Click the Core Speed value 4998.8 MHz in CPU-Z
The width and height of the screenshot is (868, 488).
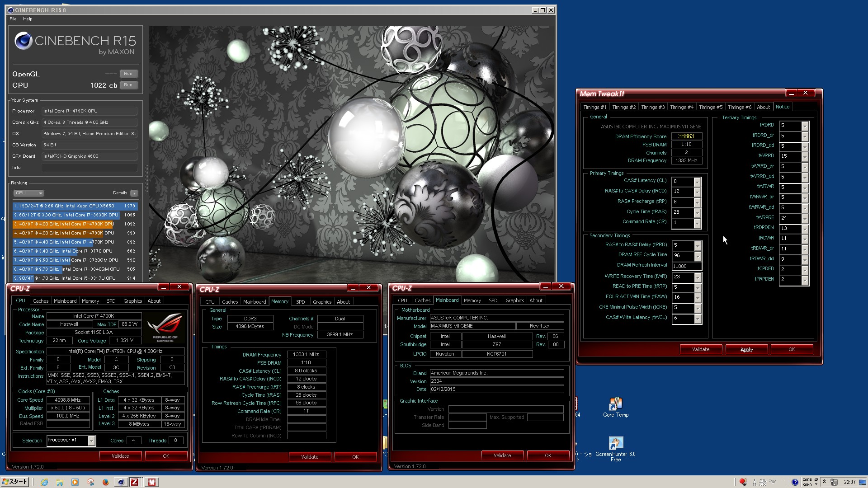pyautogui.click(x=68, y=400)
